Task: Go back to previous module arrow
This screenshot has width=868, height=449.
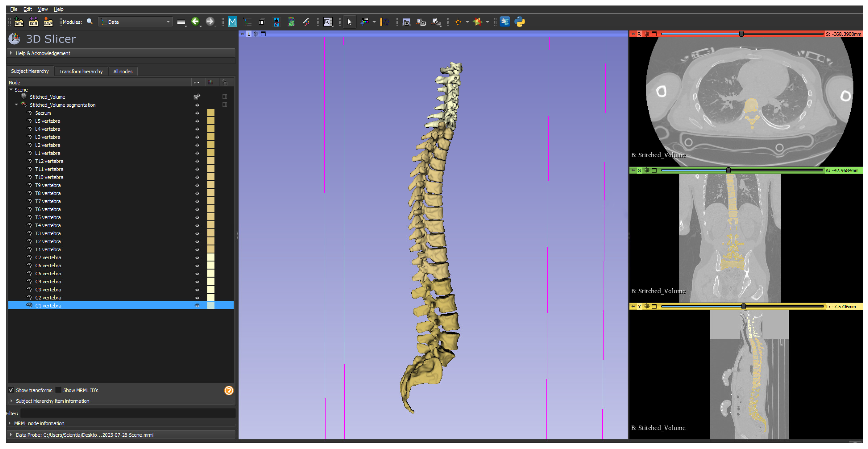Action: point(195,22)
